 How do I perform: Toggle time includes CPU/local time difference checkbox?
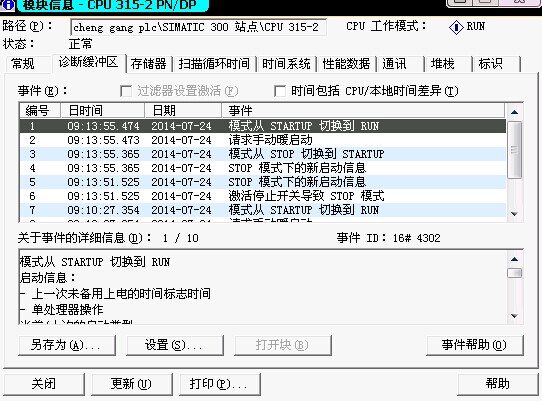tap(280, 91)
